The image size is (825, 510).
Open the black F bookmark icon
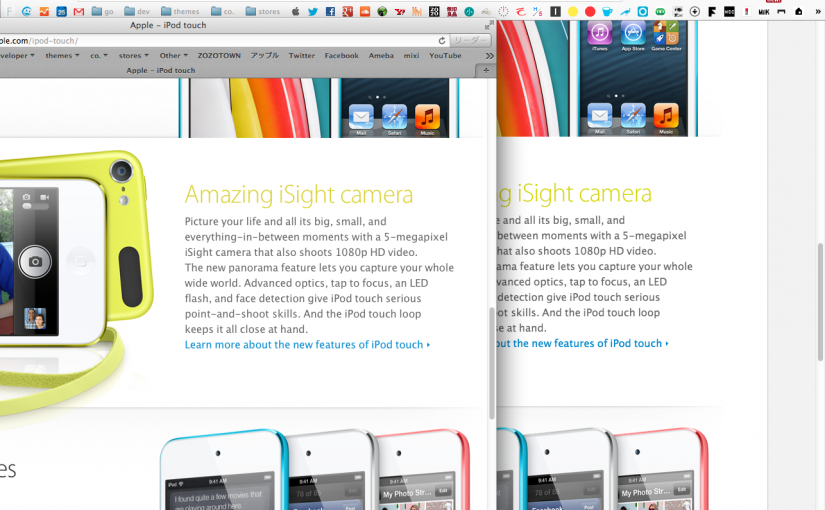point(712,11)
